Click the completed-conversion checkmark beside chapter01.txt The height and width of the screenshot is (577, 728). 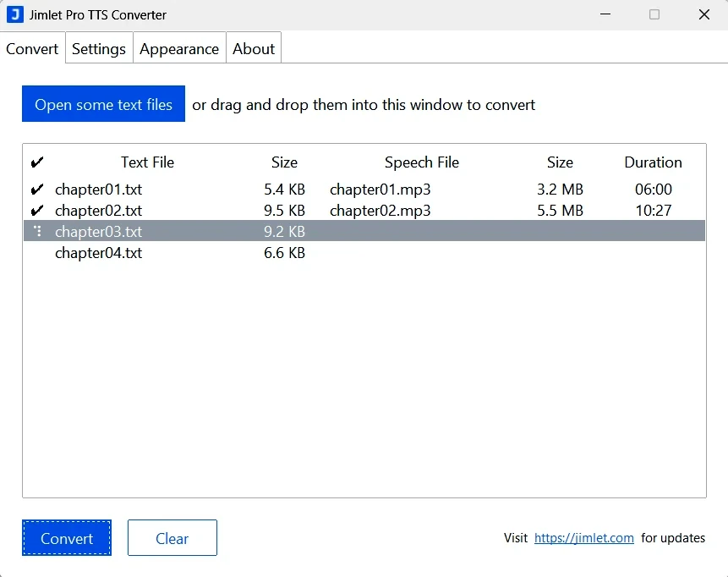[37, 190]
